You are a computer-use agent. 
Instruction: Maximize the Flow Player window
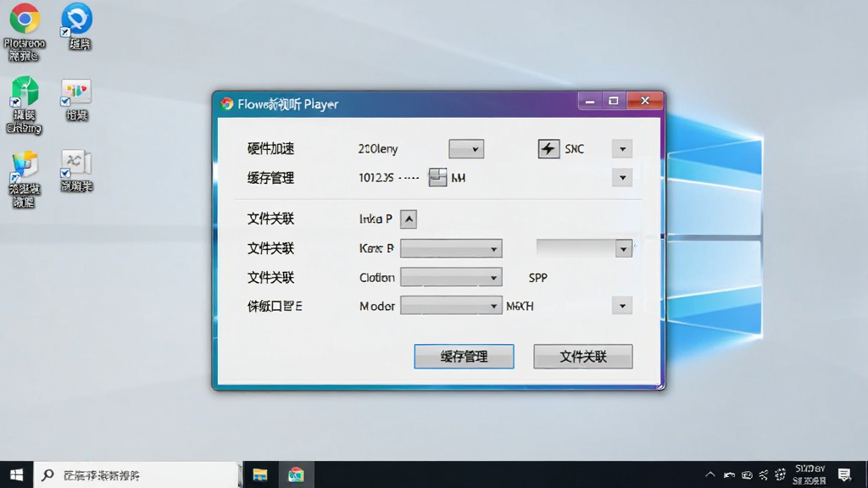coord(614,101)
